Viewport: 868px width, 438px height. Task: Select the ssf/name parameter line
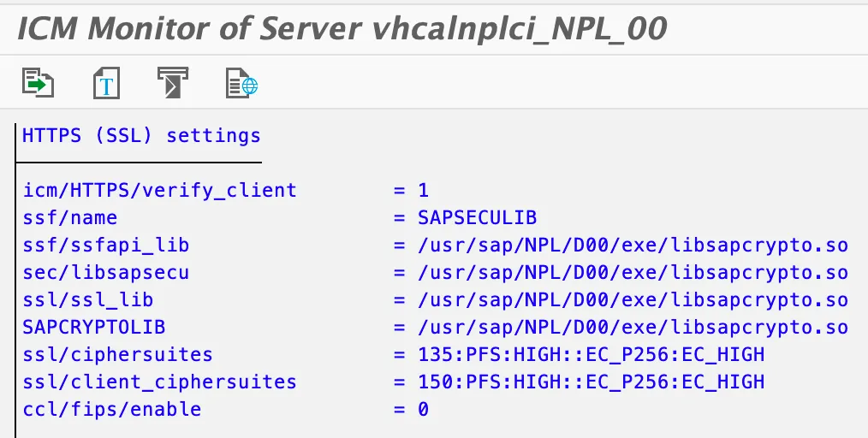(x=70, y=217)
